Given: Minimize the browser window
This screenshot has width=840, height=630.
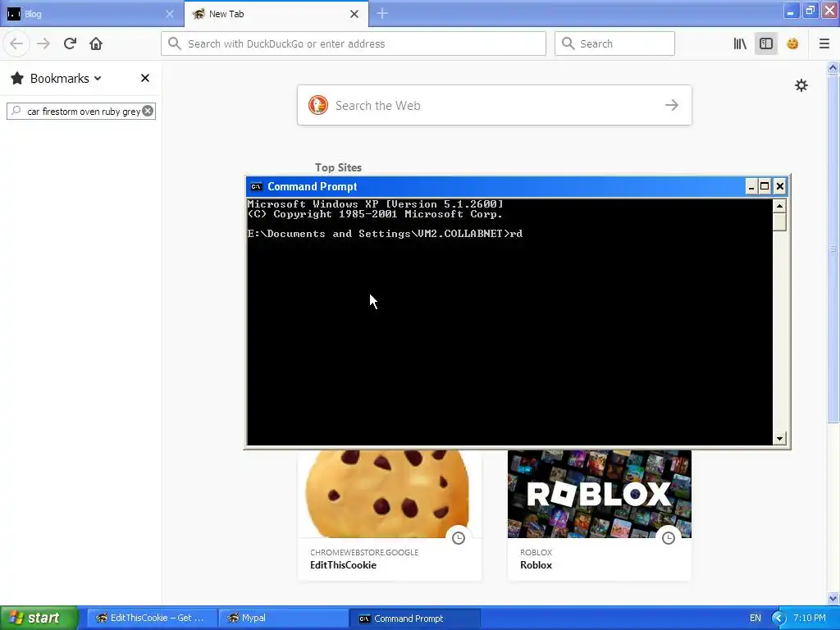Looking at the screenshot, I should (x=790, y=11).
